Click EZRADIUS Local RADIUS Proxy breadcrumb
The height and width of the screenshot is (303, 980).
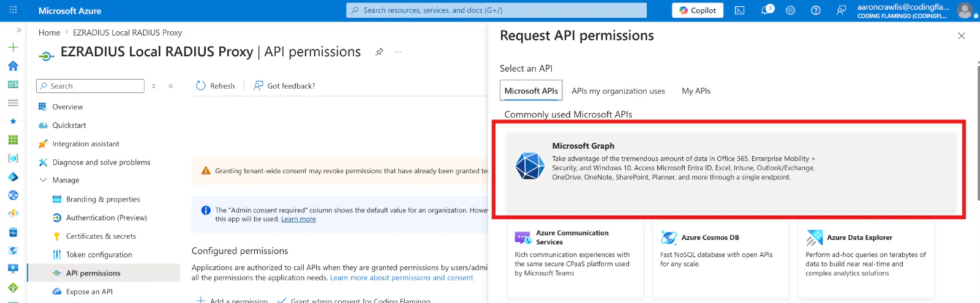coord(127,32)
